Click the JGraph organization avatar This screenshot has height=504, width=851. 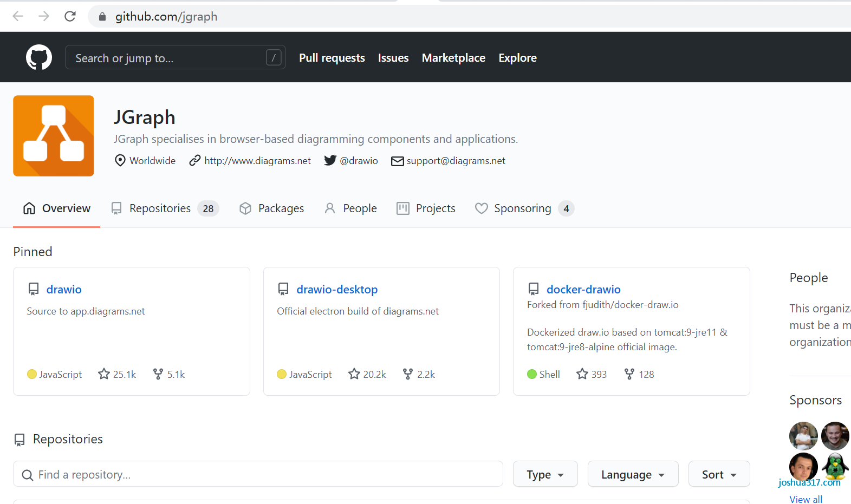(x=54, y=136)
